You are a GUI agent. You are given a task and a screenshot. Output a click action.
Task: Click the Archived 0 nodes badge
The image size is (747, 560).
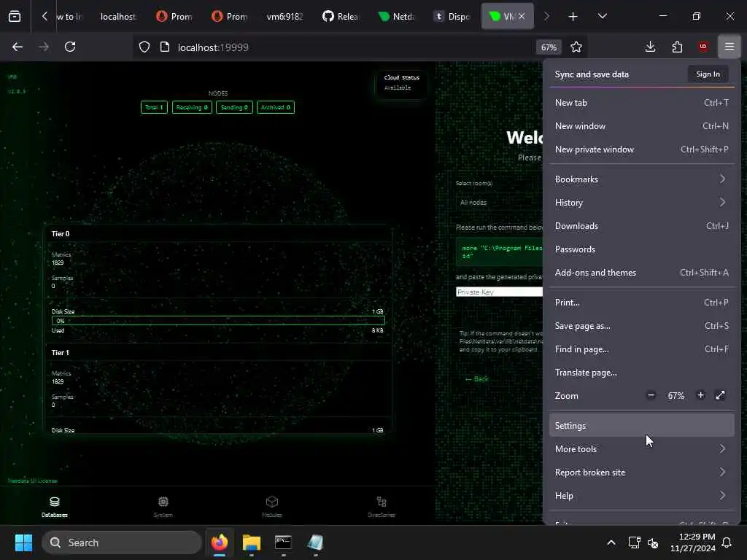tap(275, 108)
